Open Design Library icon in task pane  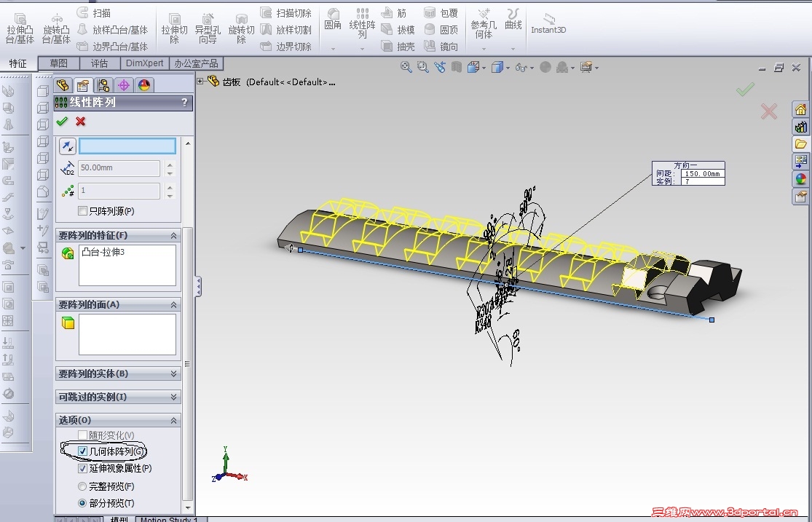800,127
